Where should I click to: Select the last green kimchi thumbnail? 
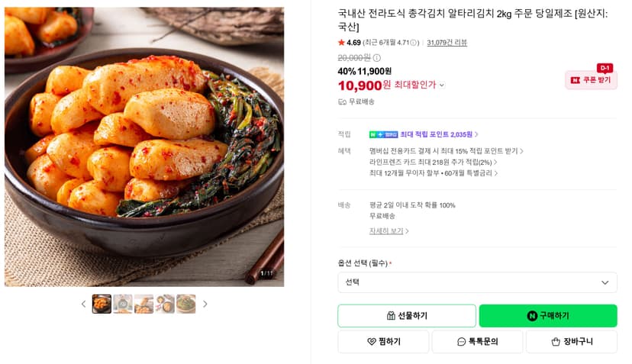point(185,304)
